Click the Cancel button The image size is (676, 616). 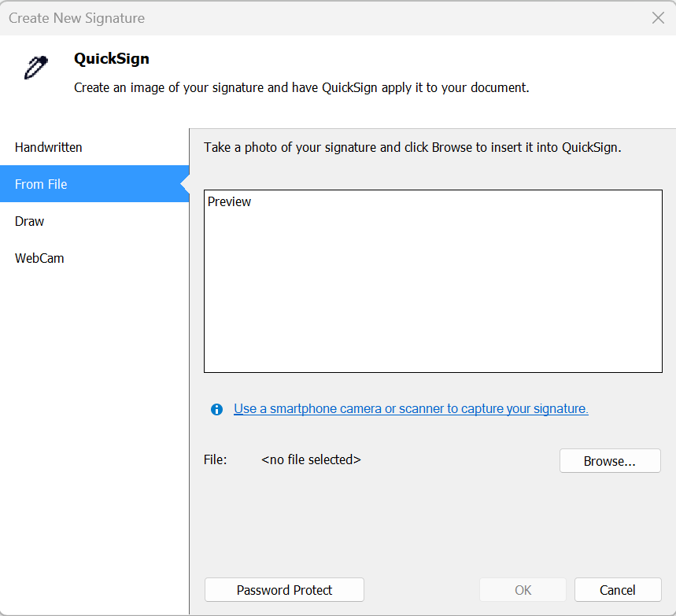point(617,590)
